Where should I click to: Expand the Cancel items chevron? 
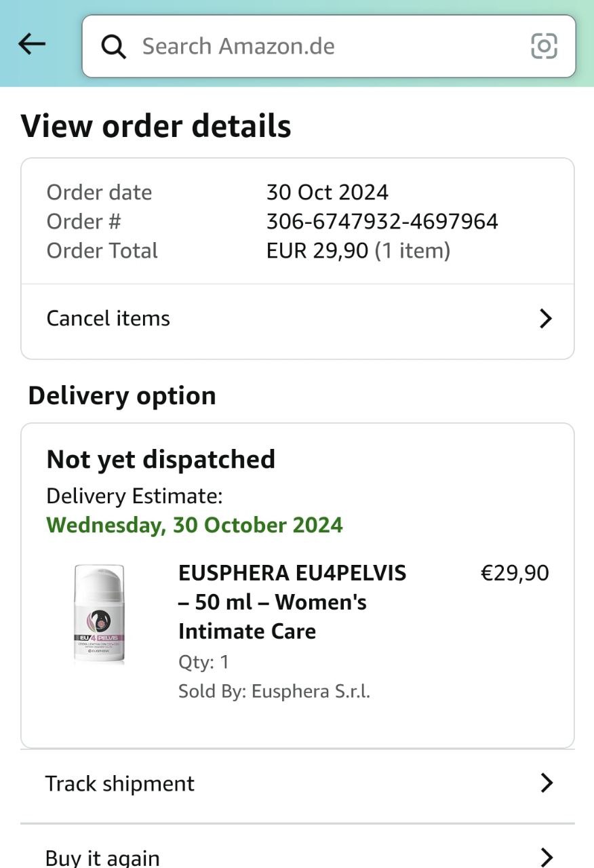point(545,319)
